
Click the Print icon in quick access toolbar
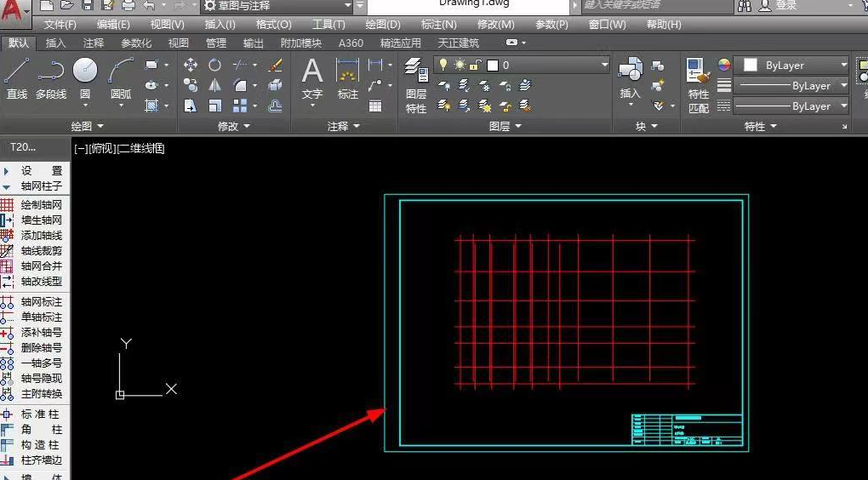[128, 5]
